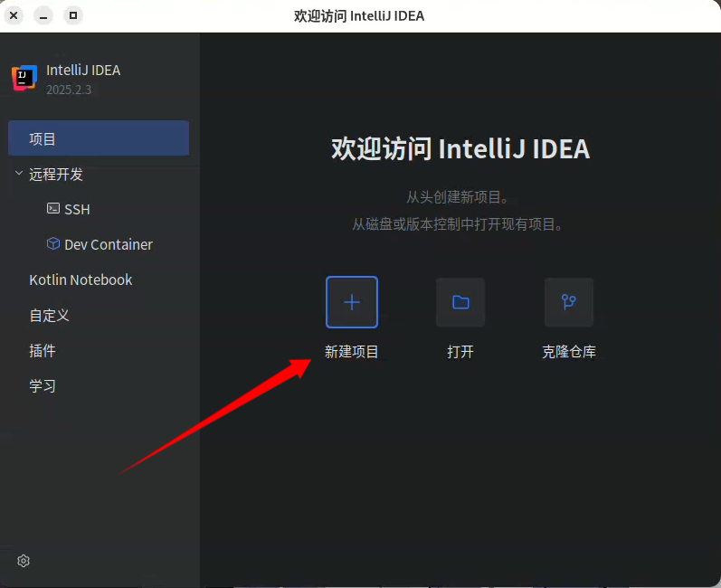Go to the 插件 page
Screen dimensions: 721x588
43,350
